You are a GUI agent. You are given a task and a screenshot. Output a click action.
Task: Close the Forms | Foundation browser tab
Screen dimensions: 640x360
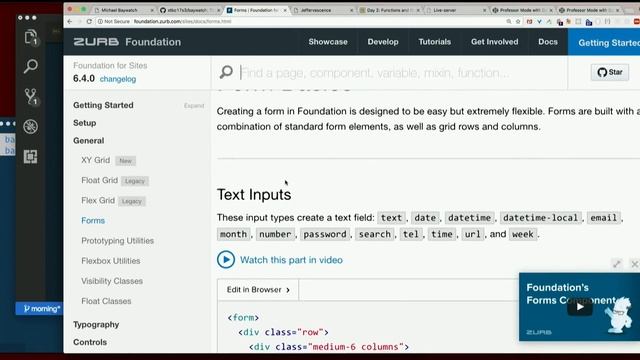tap(285, 10)
